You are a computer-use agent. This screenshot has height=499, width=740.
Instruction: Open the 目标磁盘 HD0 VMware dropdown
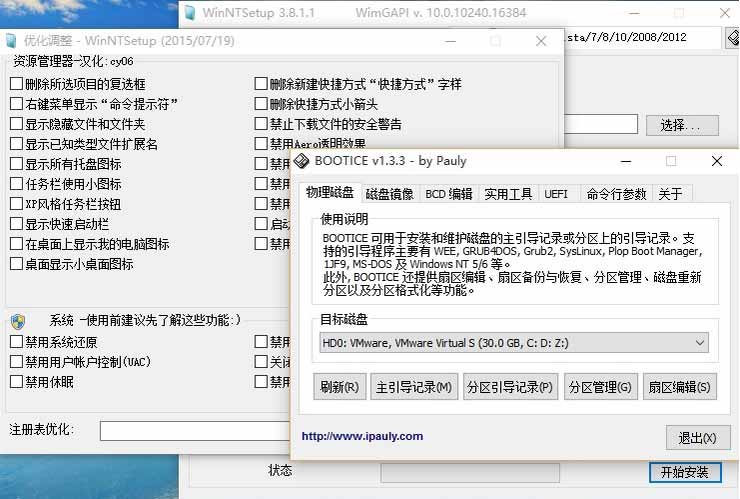(x=514, y=343)
